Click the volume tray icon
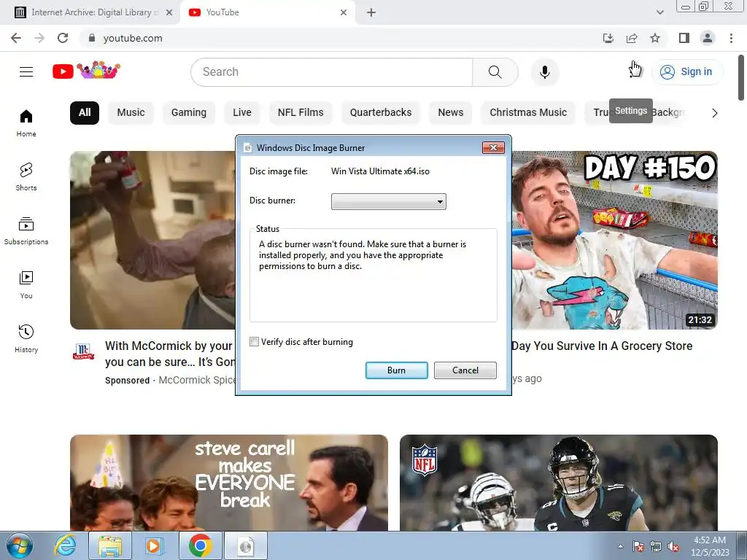Viewport: 747px width, 560px height. coord(673,546)
